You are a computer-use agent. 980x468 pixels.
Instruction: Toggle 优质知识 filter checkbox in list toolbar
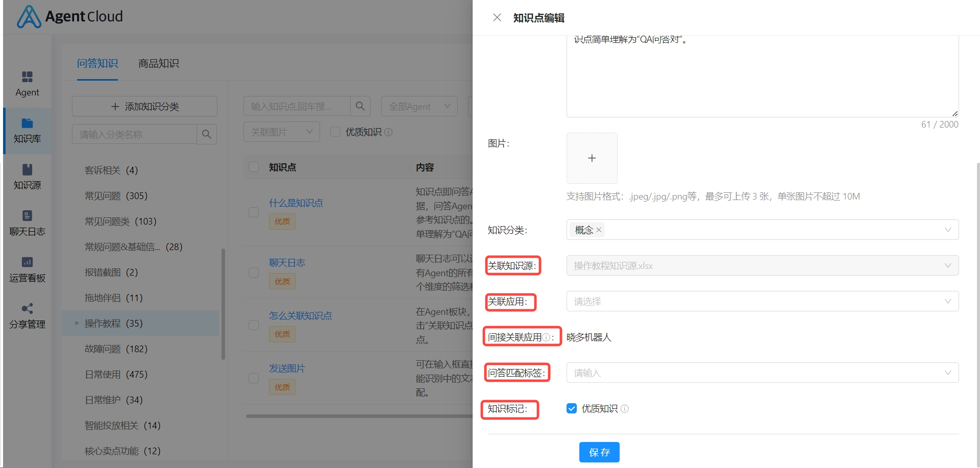tap(335, 132)
